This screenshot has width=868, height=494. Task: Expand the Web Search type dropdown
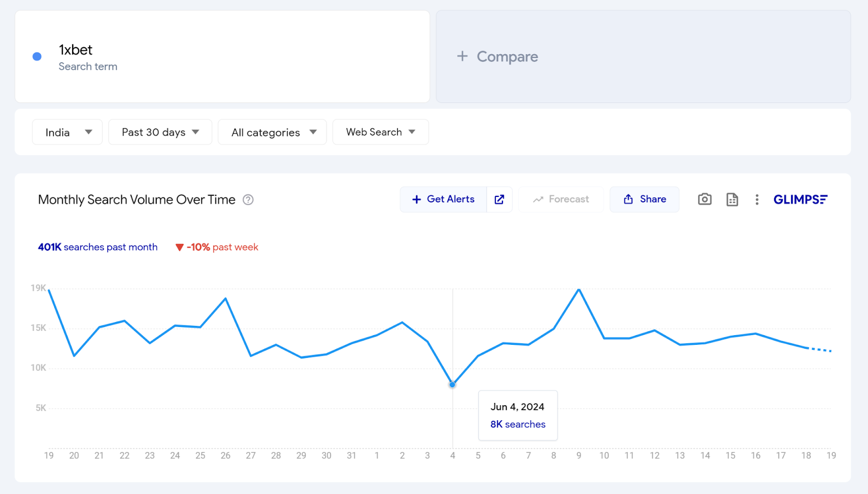pyautogui.click(x=380, y=132)
